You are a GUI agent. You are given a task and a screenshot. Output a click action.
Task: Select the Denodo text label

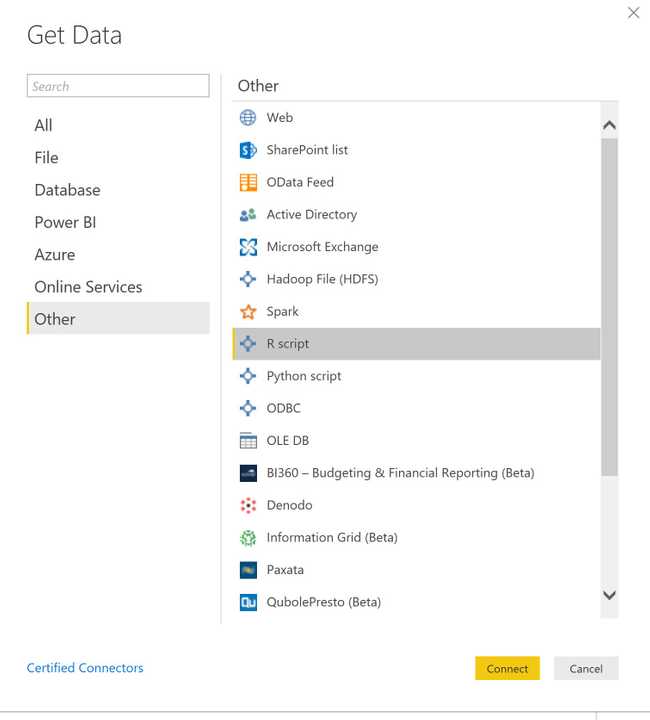[x=289, y=506]
